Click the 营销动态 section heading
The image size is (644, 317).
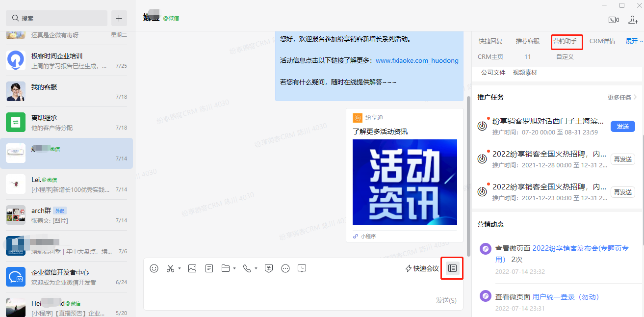490,224
